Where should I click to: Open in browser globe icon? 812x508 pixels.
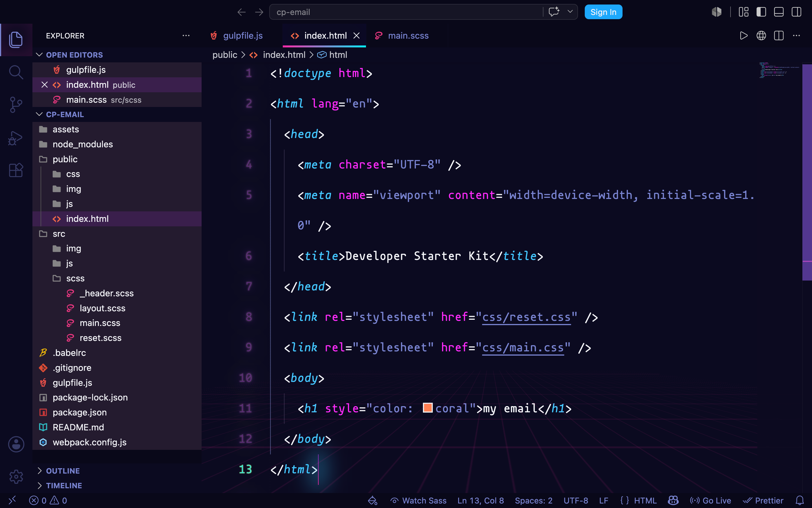(761, 36)
